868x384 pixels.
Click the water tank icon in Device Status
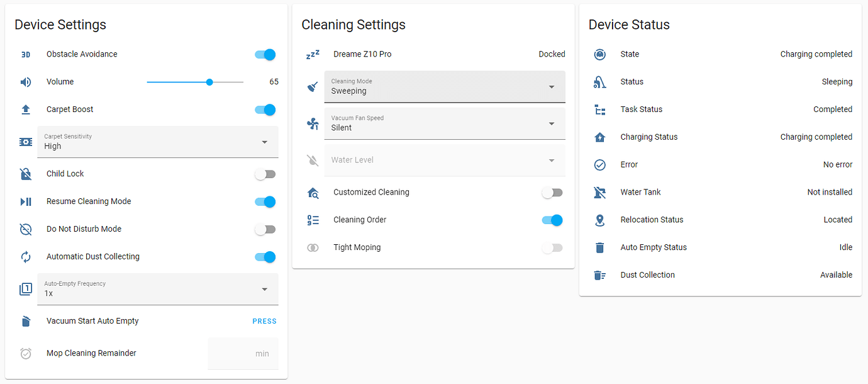coord(599,192)
